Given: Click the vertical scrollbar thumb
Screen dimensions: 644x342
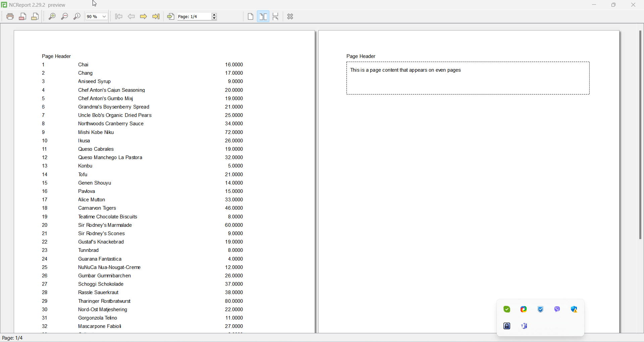Looking at the screenshot, I should tap(640, 135).
